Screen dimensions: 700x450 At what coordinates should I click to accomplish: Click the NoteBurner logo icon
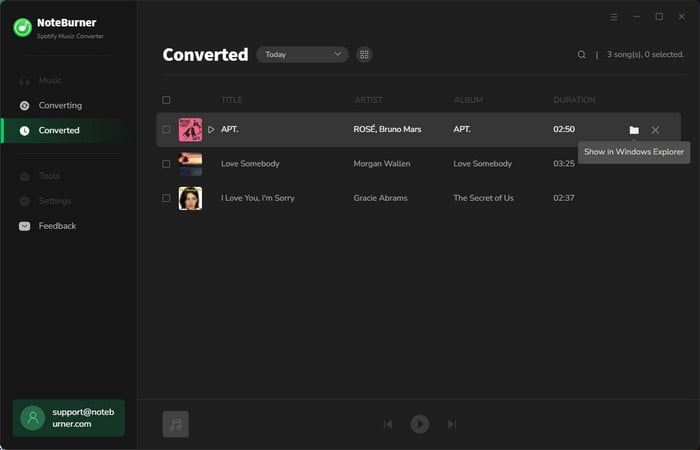click(22, 27)
